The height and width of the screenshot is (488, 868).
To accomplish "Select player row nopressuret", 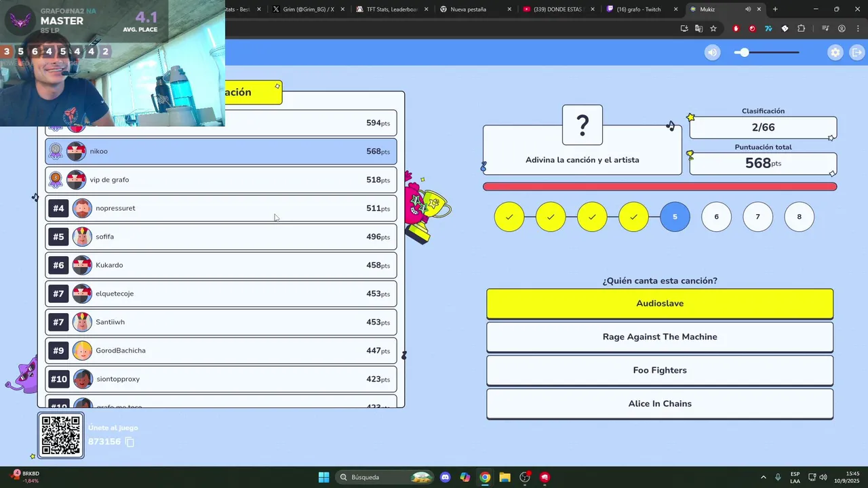I will pos(221,208).
